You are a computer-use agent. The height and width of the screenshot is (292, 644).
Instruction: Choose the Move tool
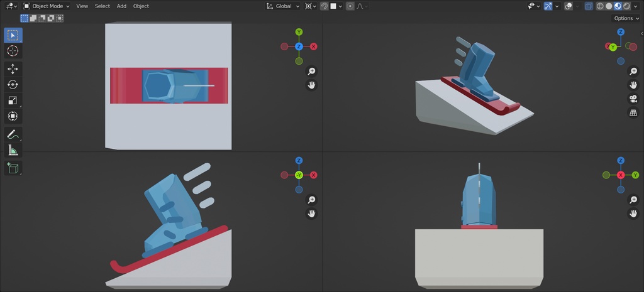tap(13, 69)
